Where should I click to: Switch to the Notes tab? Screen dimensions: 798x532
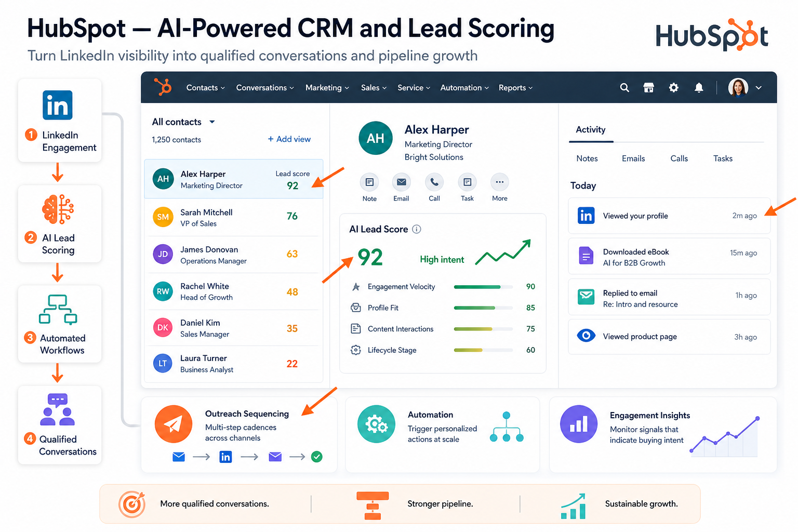pyautogui.click(x=587, y=158)
